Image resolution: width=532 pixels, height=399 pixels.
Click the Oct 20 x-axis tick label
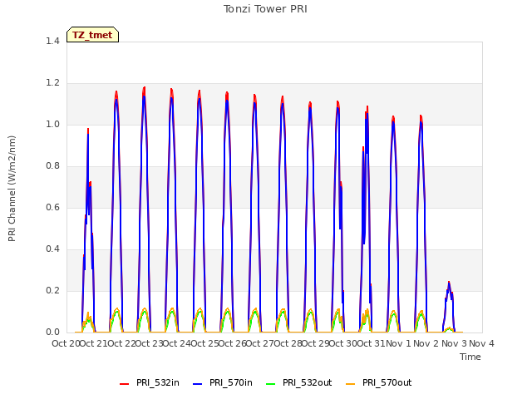66,343
